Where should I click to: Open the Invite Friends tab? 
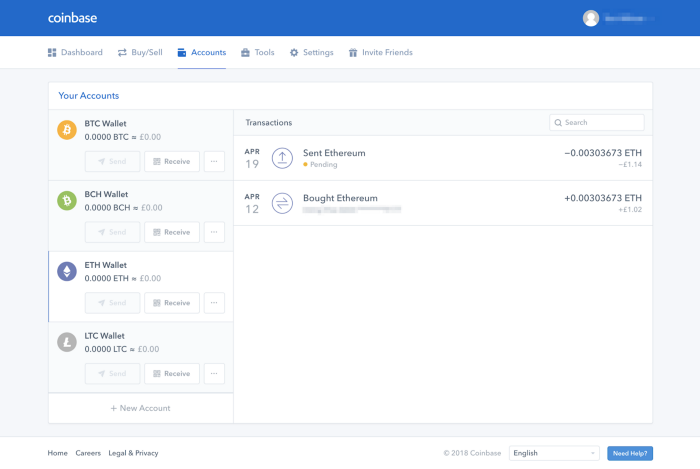(x=380, y=52)
